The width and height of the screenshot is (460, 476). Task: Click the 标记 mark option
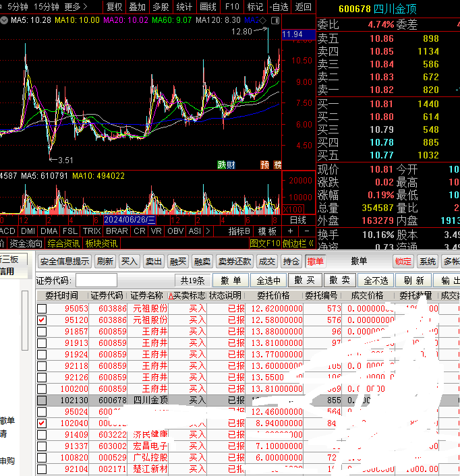click(255, 7)
